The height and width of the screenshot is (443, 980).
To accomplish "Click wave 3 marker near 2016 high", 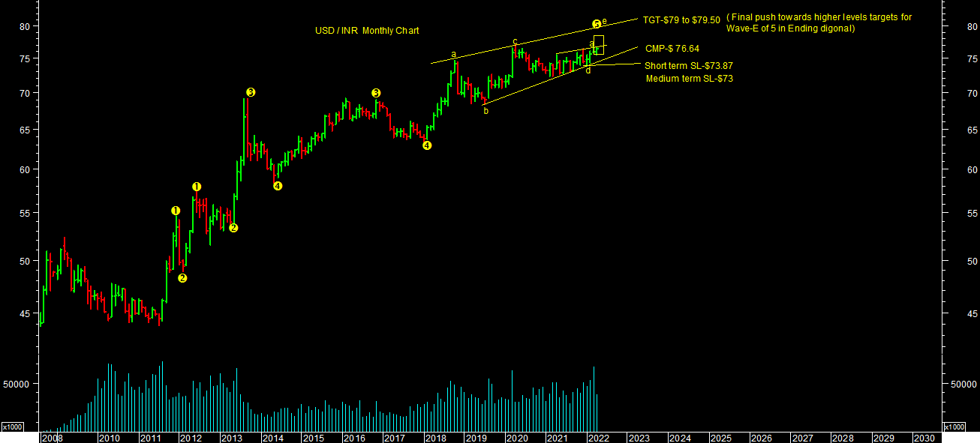I will (x=376, y=93).
